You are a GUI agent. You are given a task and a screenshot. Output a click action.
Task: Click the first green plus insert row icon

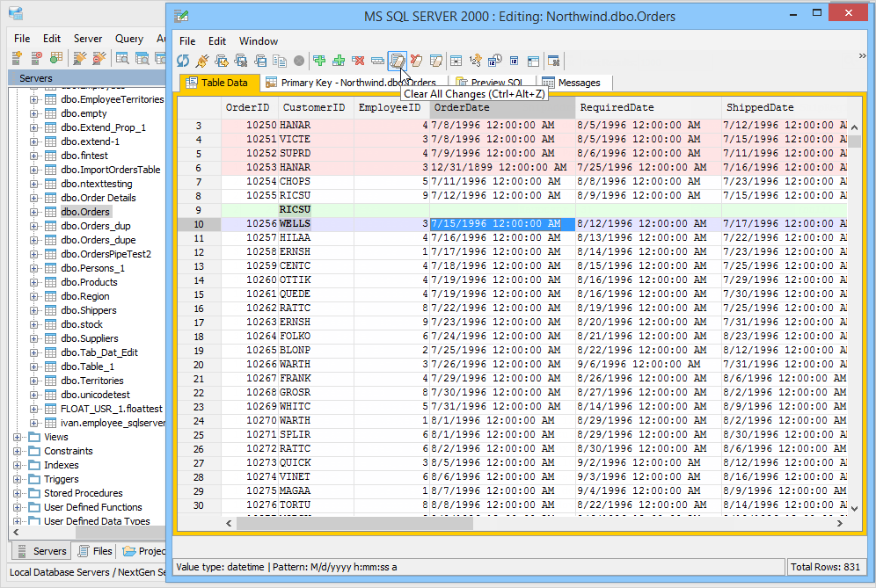(319, 61)
